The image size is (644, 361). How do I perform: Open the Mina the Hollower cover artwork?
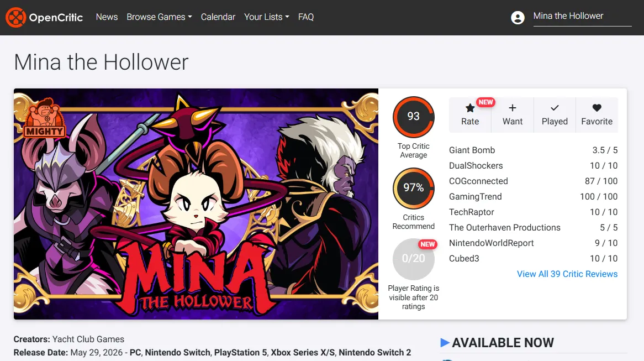[x=196, y=204]
